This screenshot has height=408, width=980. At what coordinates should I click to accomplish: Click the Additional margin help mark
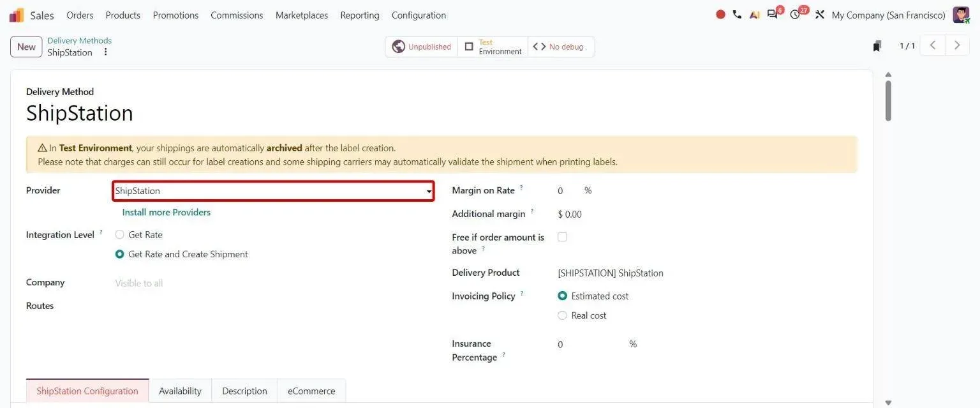(532, 211)
